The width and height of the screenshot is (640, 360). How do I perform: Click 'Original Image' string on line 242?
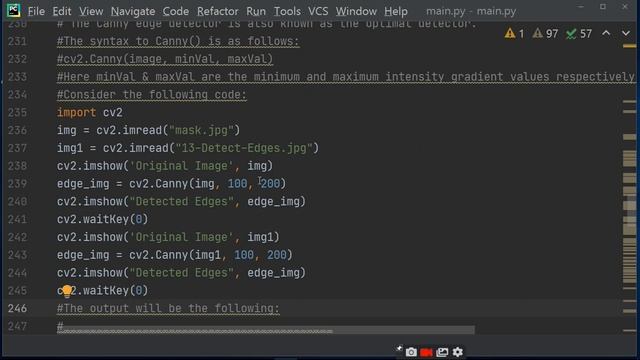pos(181,238)
